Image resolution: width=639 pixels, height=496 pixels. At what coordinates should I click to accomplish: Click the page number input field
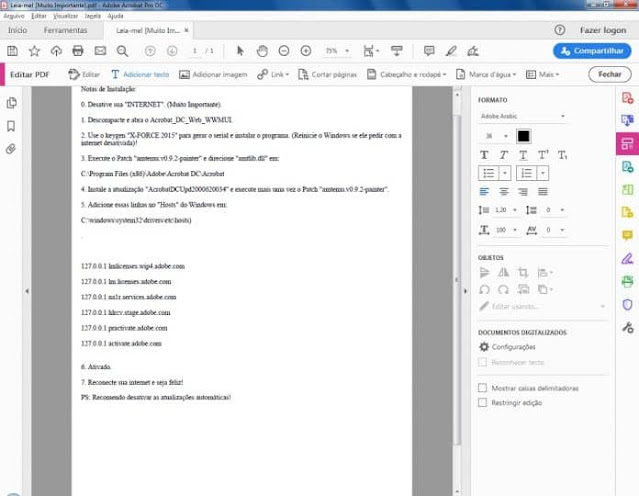coord(195,51)
